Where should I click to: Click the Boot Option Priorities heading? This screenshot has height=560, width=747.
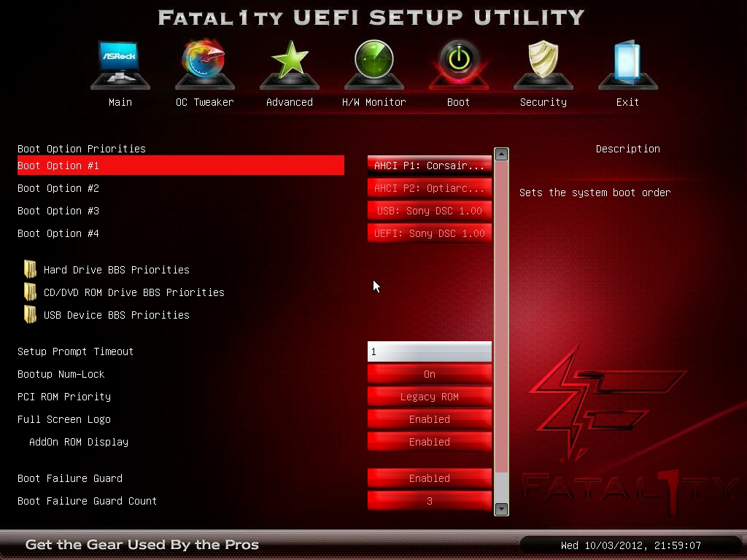click(x=82, y=149)
